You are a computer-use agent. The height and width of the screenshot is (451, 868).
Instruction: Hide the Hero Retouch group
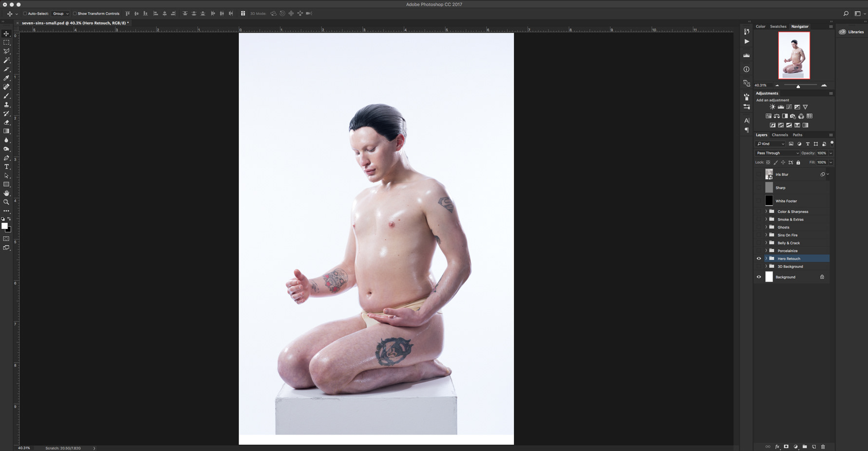tap(759, 259)
